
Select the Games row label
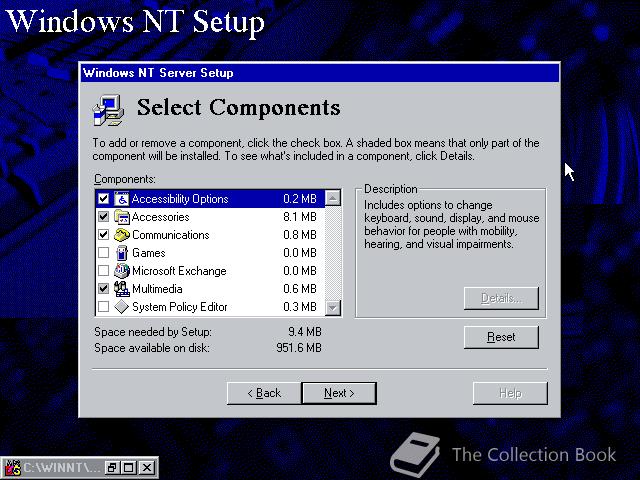(x=149, y=253)
